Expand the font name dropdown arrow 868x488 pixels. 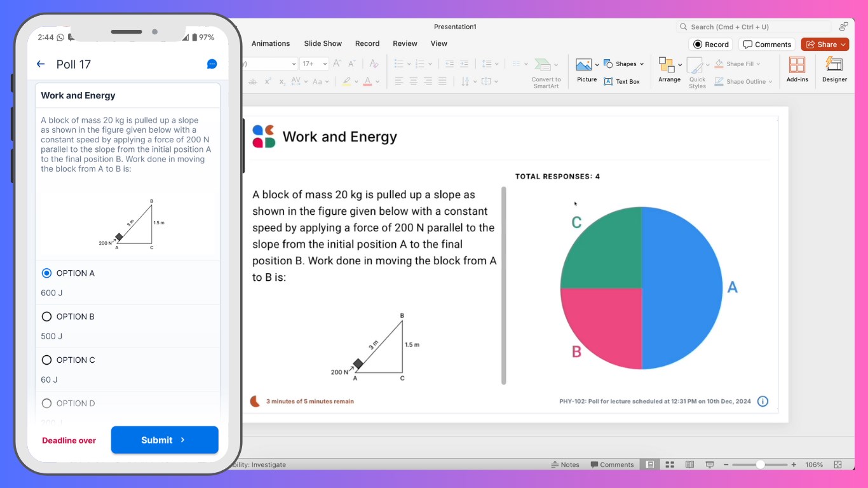(294, 64)
